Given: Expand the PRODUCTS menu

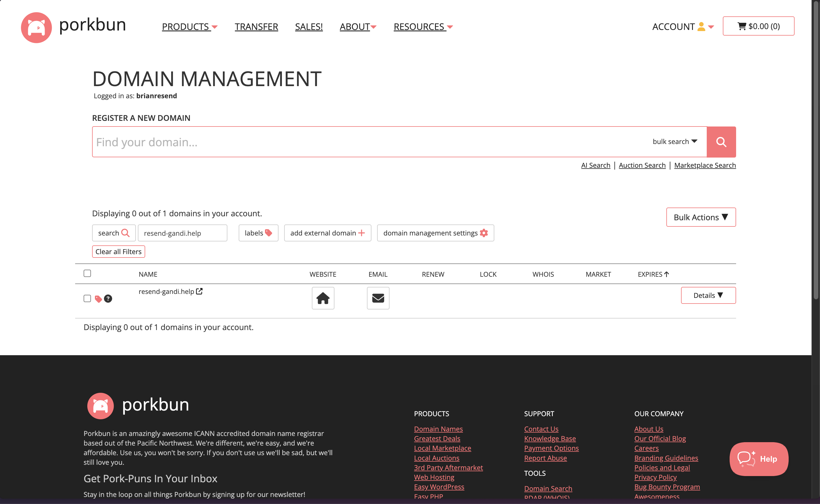Looking at the screenshot, I should [190, 27].
